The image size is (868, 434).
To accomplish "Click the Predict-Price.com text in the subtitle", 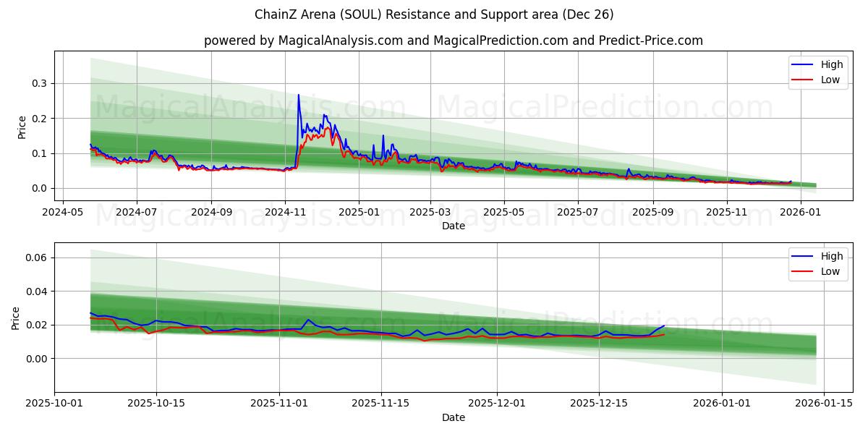I will tap(650, 41).
